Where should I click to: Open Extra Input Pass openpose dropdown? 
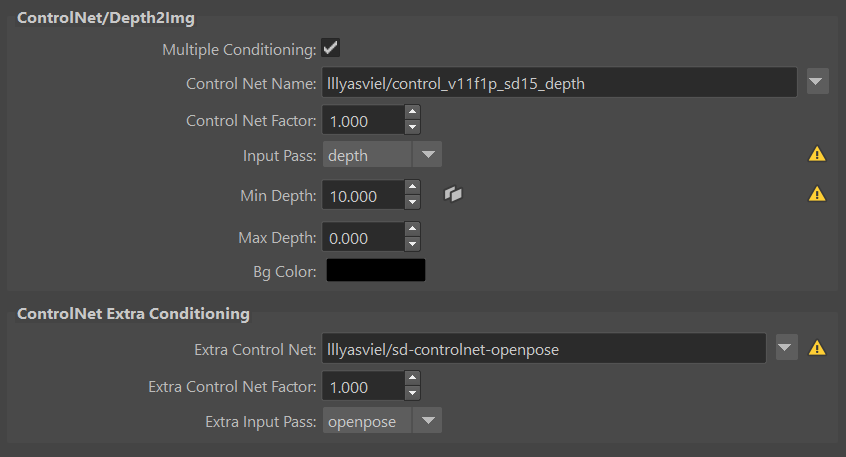pos(383,421)
